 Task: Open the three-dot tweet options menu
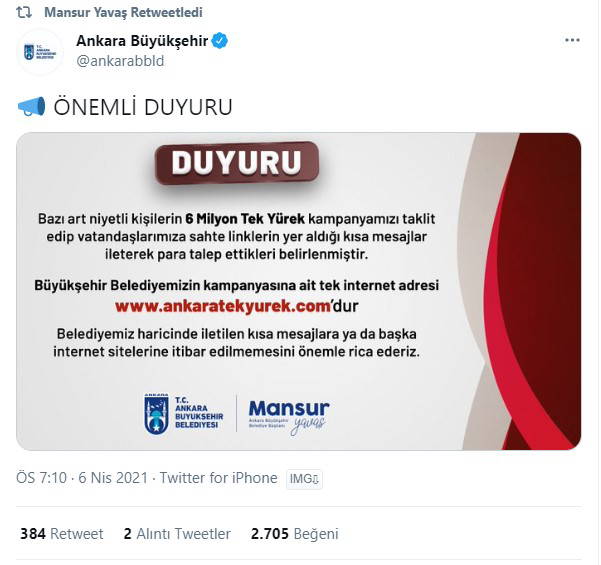pyautogui.click(x=572, y=40)
